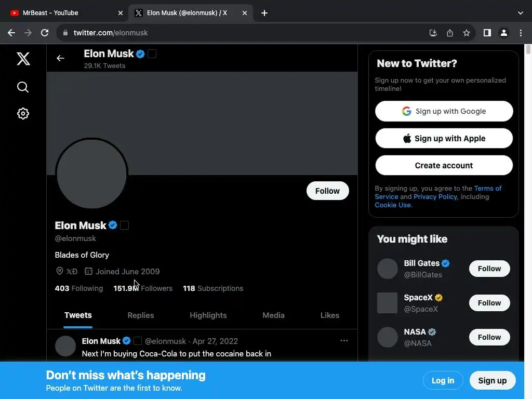The image size is (532, 399).
Task: Go back using the profile header arrow
Action: [x=60, y=58]
